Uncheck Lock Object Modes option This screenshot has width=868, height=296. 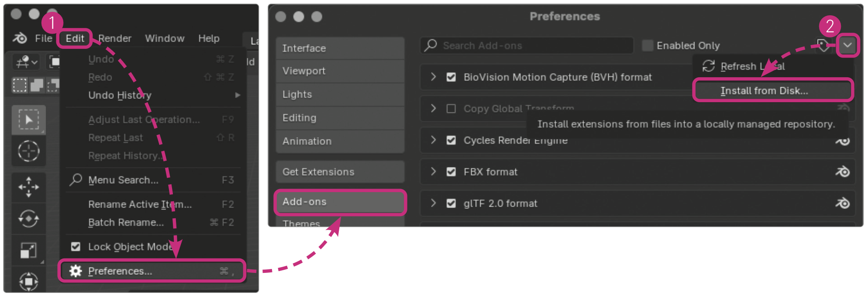(76, 247)
